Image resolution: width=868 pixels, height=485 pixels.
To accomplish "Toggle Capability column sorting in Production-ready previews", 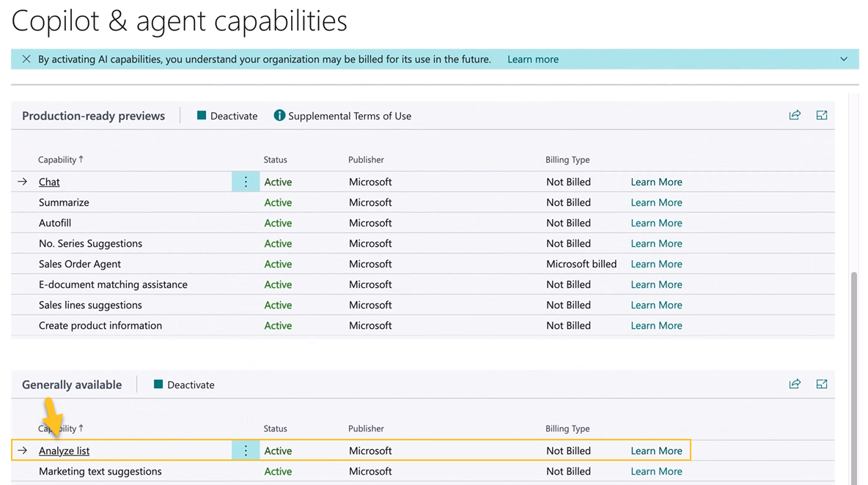I will point(59,160).
